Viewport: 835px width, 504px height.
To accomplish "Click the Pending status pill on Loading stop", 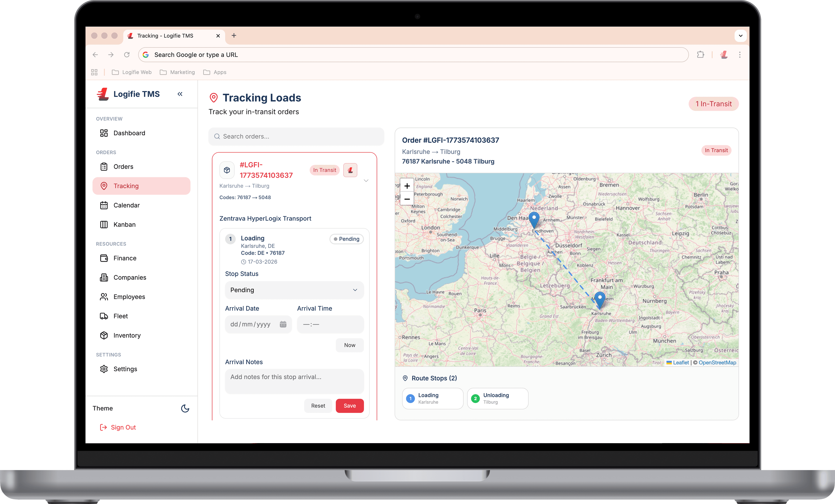I will [346, 239].
